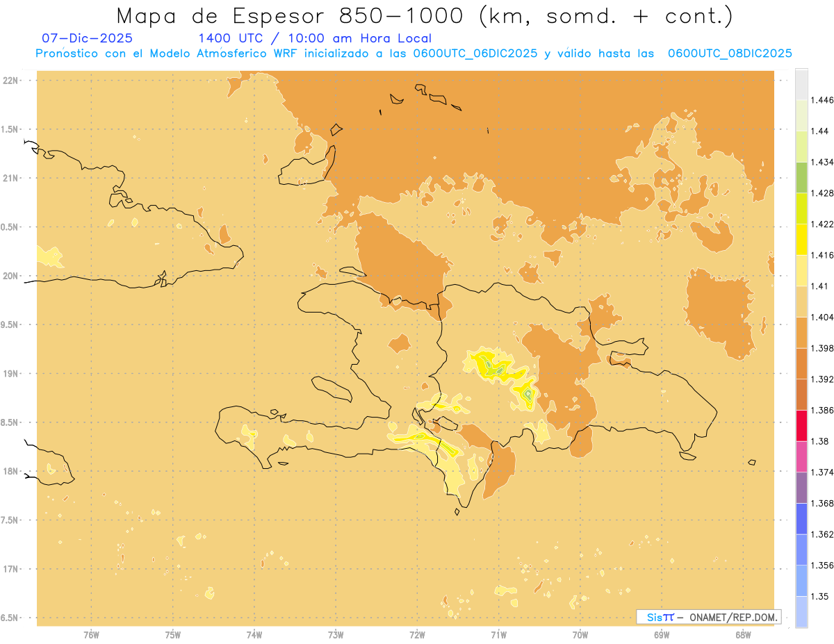
Task: Click colorbar value 1.404
Action: coord(822,317)
